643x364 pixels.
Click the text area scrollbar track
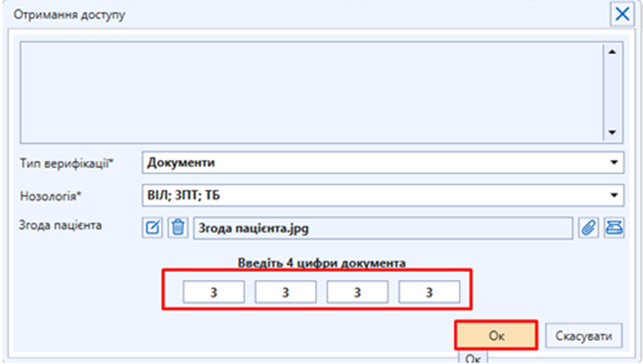(613, 92)
